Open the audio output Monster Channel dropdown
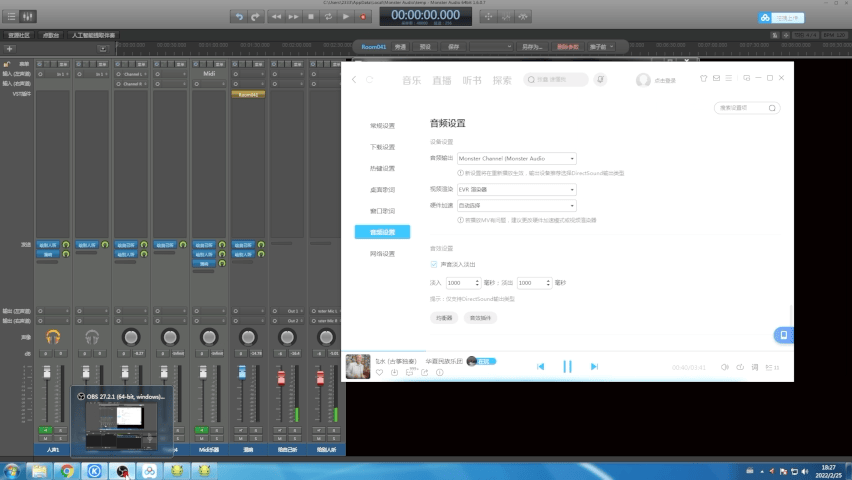Image resolution: width=852 pixels, height=480 pixels. [x=516, y=158]
